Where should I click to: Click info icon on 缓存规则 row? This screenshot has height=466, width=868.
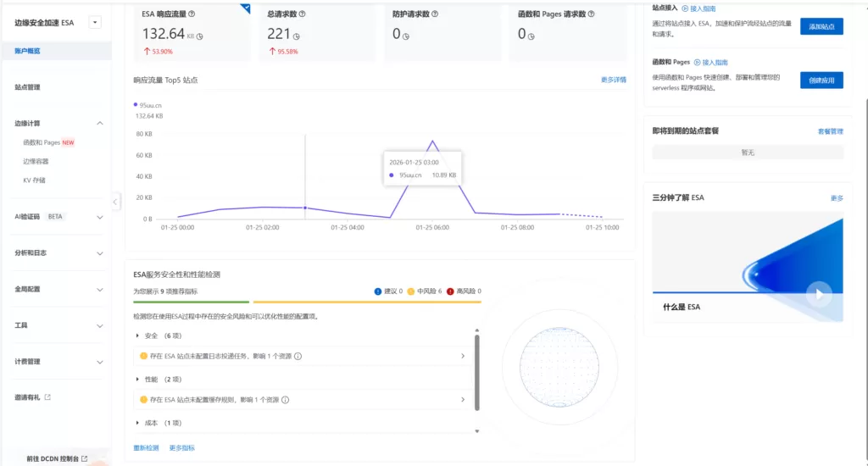pyautogui.click(x=285, y=400)
